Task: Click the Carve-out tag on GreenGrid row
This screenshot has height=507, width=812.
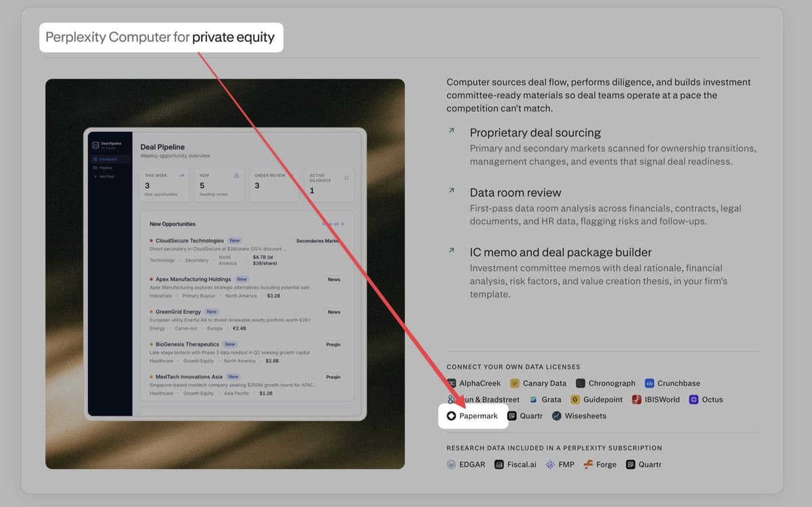Action: [185, 328]
